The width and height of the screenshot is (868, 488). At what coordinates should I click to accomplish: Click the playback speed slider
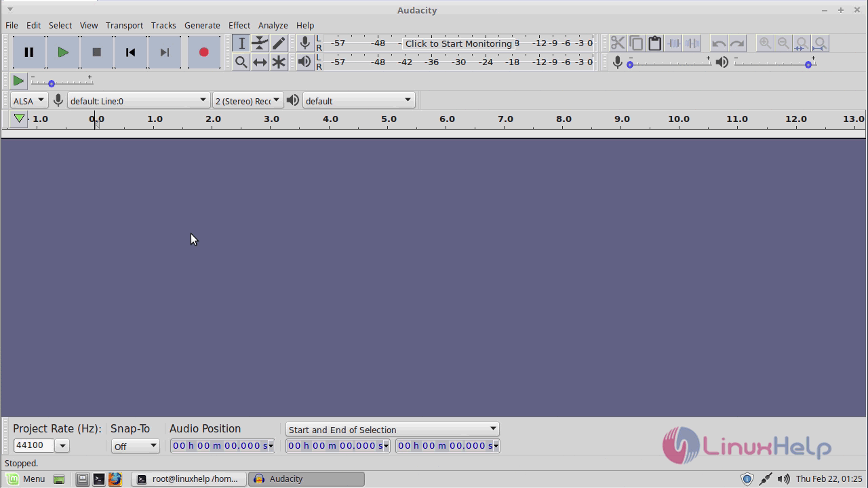pos(61,82)
